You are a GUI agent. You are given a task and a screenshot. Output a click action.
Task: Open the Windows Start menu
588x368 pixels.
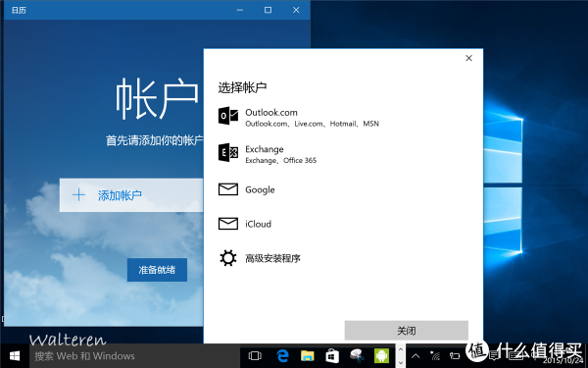(15, 355)
